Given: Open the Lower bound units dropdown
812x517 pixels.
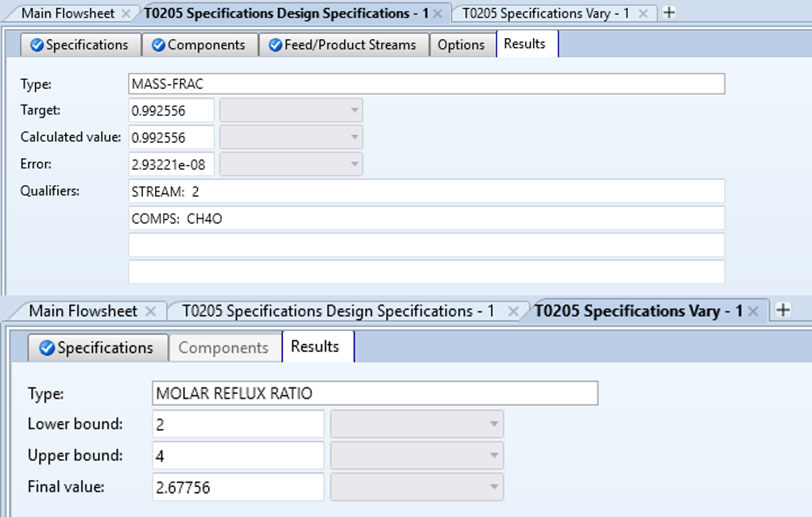Looking at the screenshot, I should [x=494, y=424].
